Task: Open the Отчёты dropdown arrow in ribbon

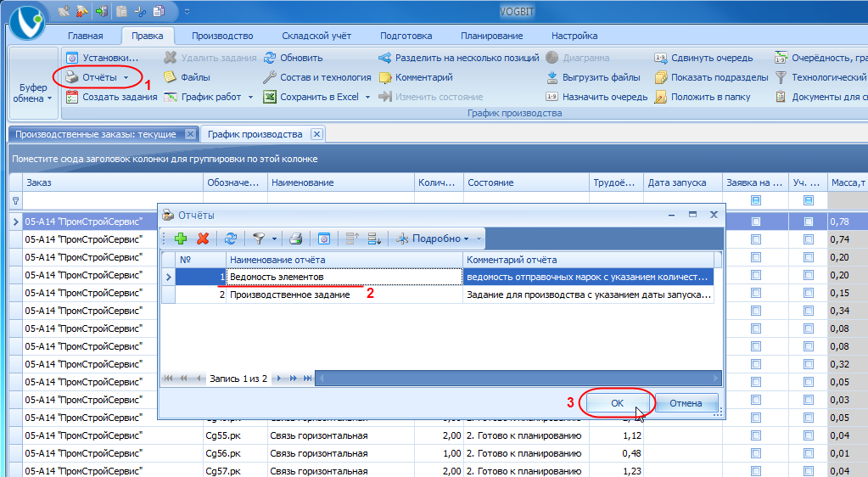Action: [x=126, y=77]
